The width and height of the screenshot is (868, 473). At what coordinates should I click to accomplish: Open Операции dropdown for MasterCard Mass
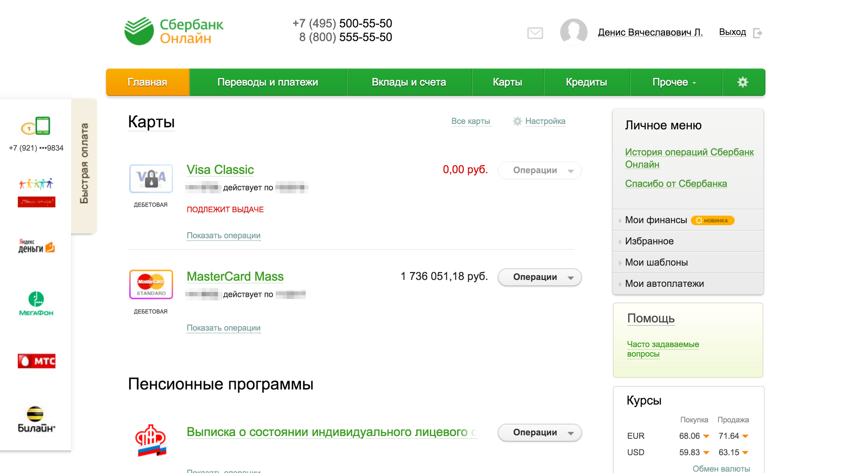(x=540, y=277)
